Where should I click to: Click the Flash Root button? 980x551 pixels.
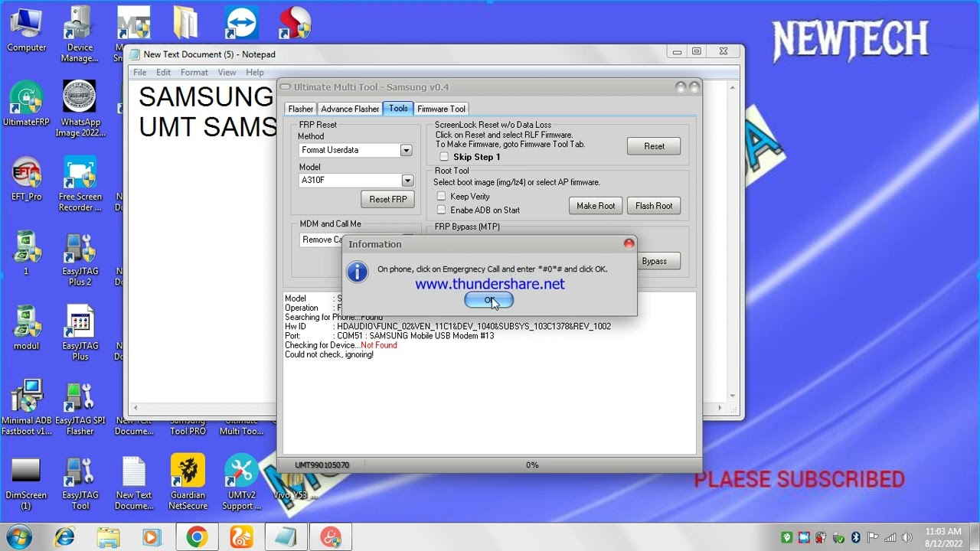[654, 206]
